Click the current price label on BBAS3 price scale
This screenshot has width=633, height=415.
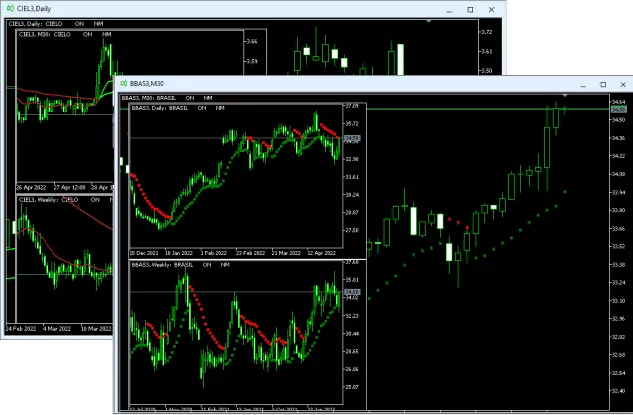[618, 109]
